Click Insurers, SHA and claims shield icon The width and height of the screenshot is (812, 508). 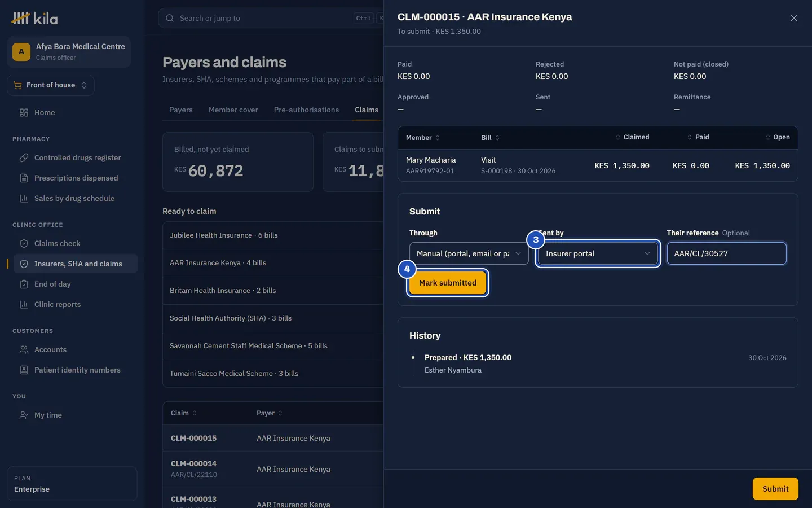(24, 264)
